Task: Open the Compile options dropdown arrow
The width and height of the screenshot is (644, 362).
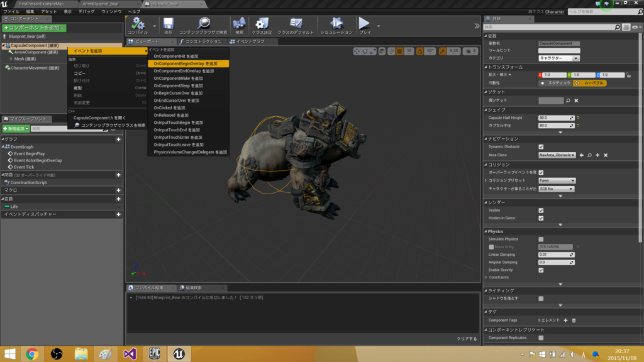Action: point(155,26)
